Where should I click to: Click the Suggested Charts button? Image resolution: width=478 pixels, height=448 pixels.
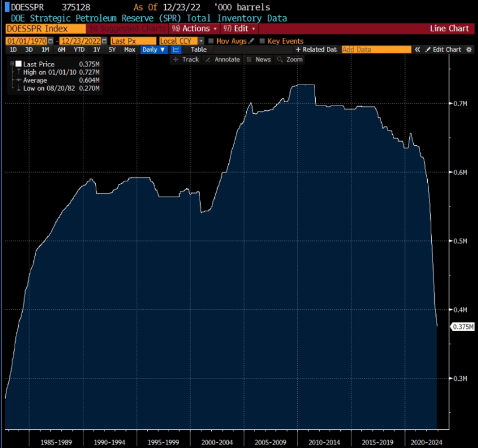(127, 29)
